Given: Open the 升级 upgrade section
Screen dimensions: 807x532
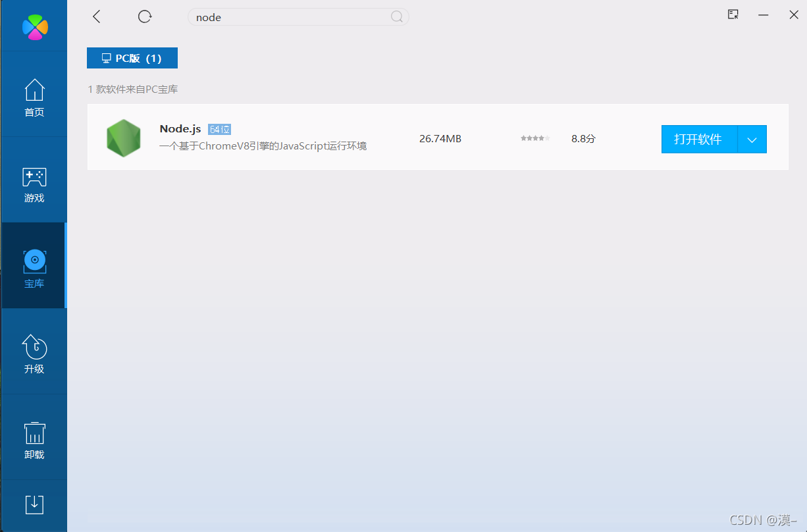Looking at the screenshot, I should 34,354.
